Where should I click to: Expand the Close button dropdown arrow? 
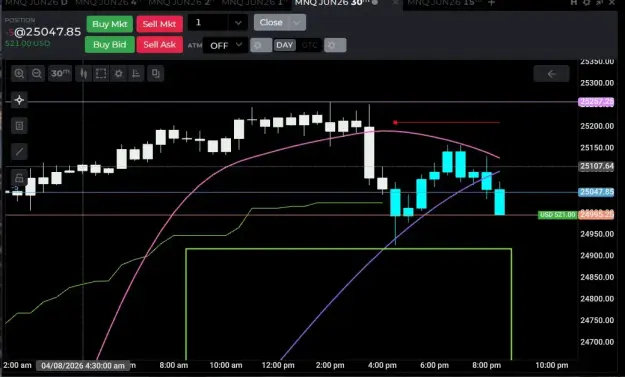coord(297,23)
